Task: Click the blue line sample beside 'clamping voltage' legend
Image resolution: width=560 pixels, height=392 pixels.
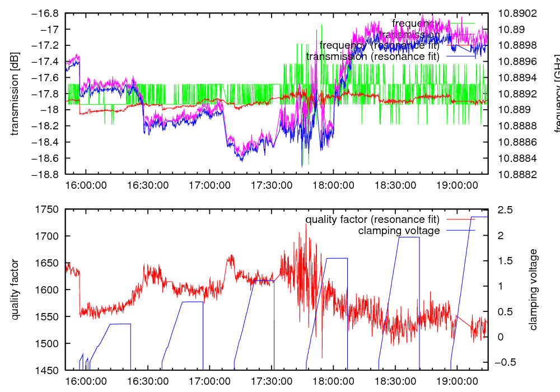Action: (x=460, y=230)
